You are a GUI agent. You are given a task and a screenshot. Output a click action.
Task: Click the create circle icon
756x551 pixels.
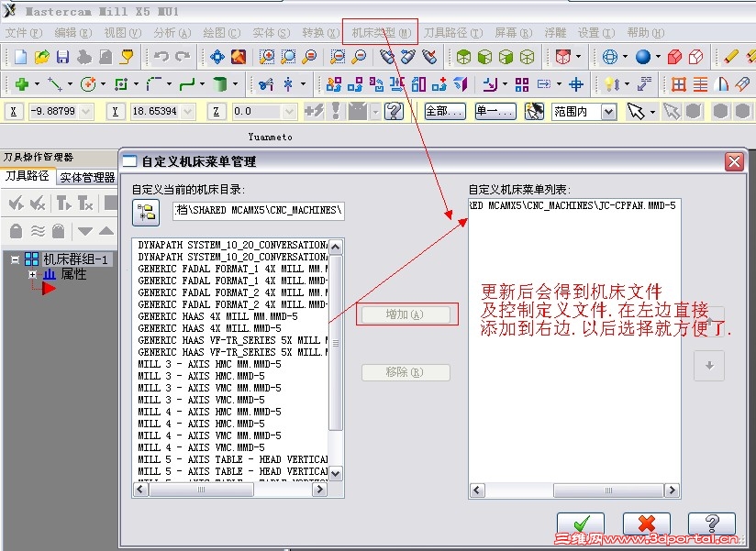[x=88, y=84]
